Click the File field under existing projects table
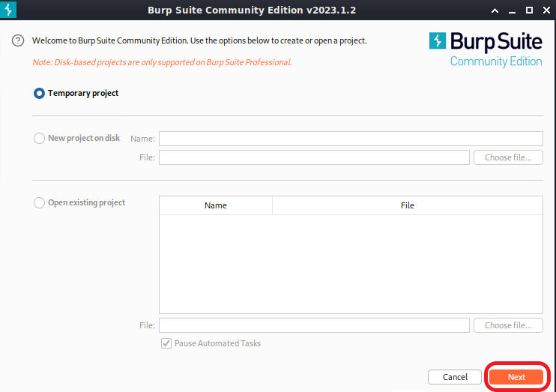 pyautogui.click(x=314, y=325)
